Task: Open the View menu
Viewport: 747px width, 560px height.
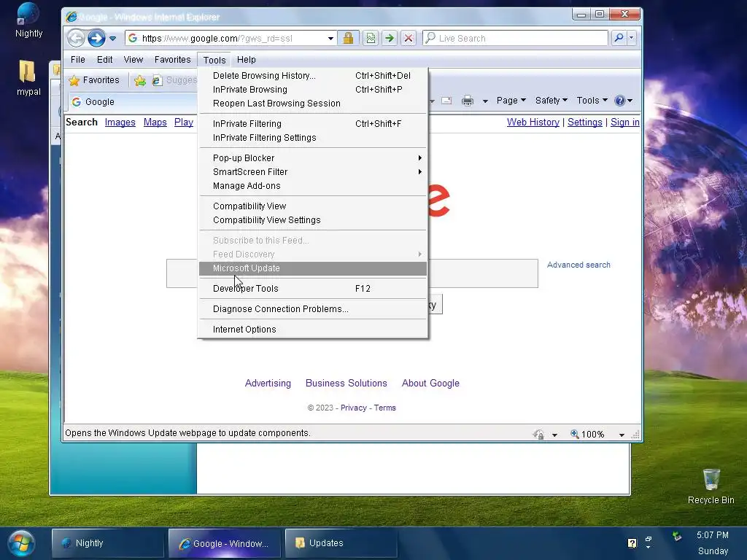Action: point(133,60)
